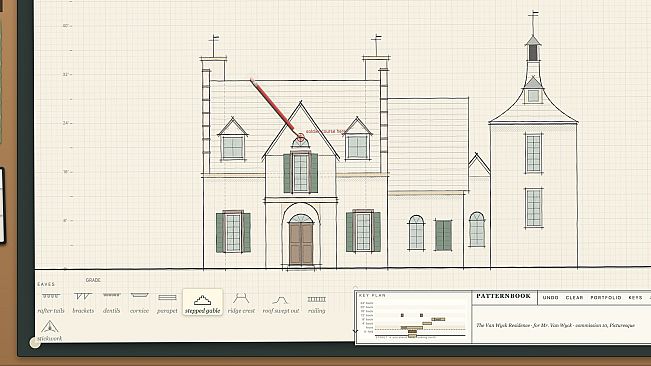Click the arched fanlight above the front door
The width and height of the screenshot is (651, 366).
(x=301, y=218)
